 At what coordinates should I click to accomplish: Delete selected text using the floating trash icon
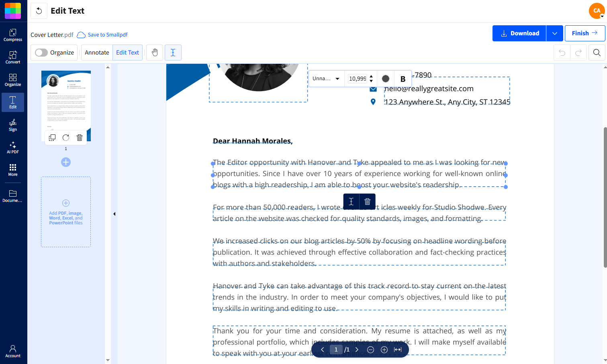pos(367,201)
